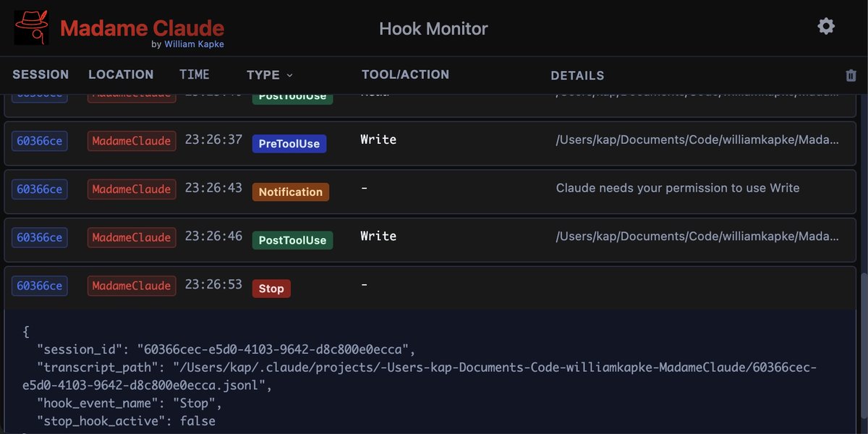Open the TYPE filter dropdown
Screen dimensions: 868x434
[x=270, y=75]
